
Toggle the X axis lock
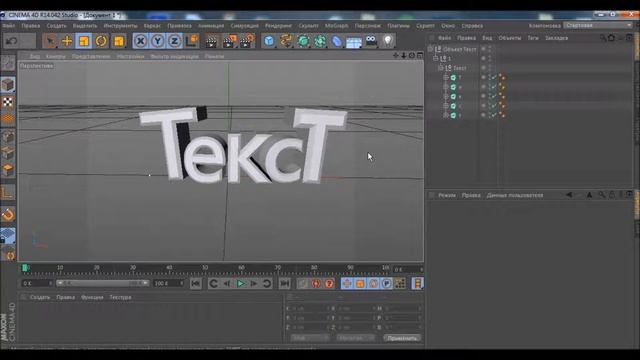(140, 41)
